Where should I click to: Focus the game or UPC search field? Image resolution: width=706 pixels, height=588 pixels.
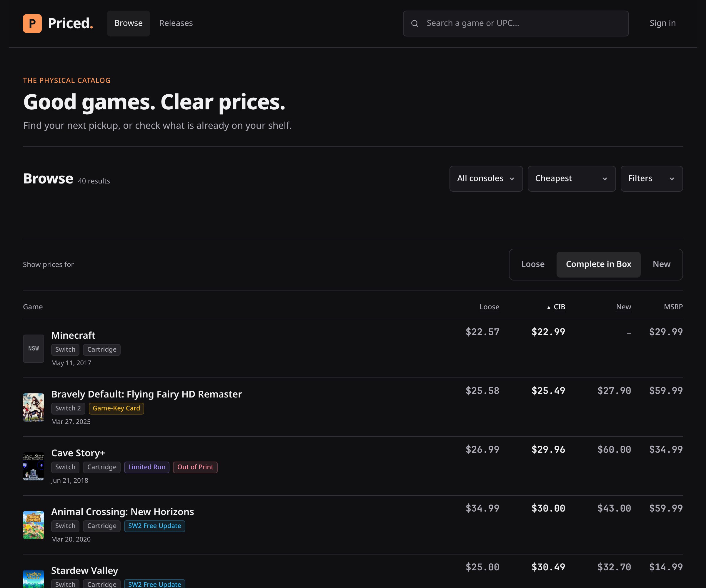click(x=516, y=23)
